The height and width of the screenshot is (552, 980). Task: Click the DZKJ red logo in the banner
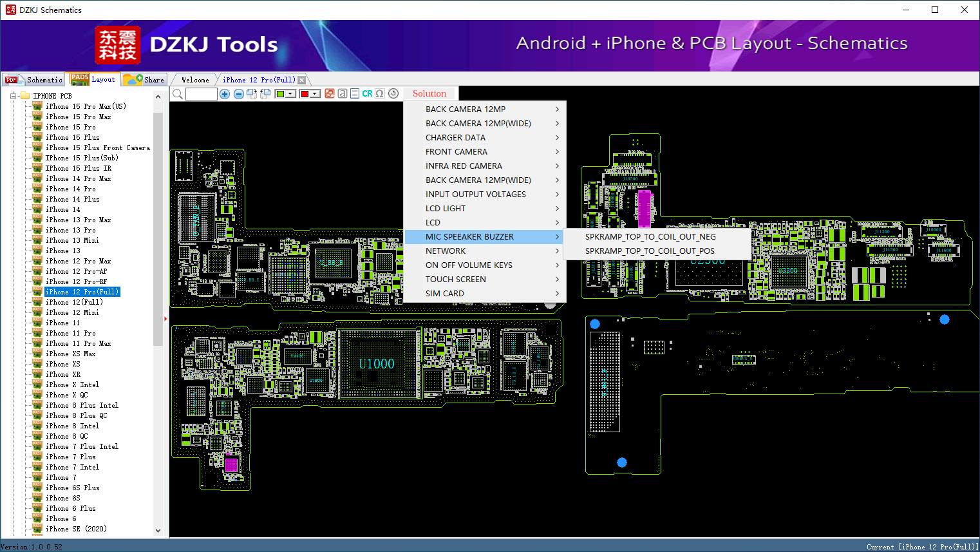pyautogui.click(x=118, y=45)
